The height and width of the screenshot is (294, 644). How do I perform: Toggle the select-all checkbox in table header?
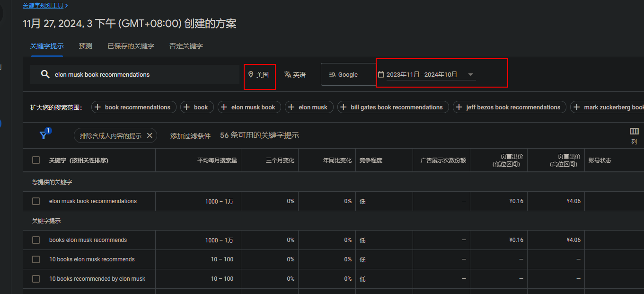pos(36,160)
